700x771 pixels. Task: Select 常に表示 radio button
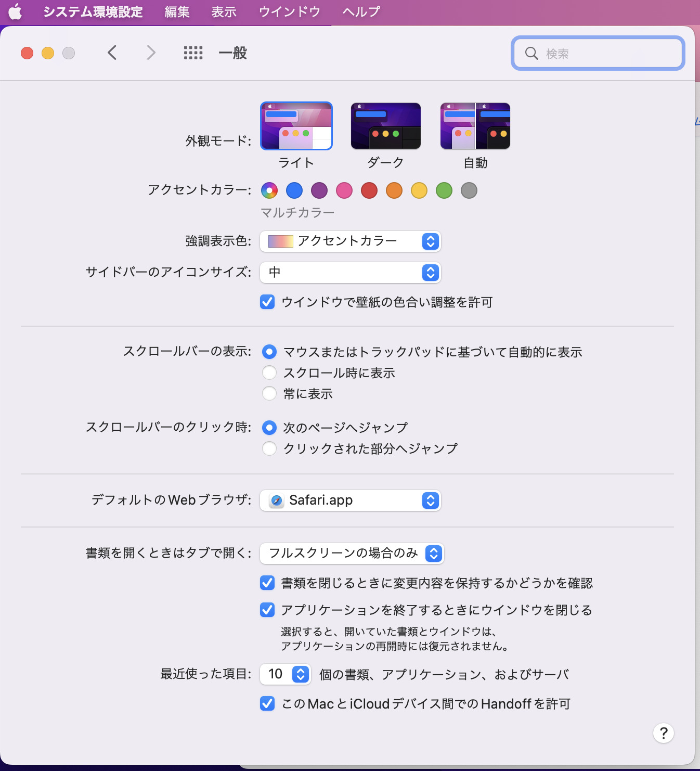click(x=269, y=394)
